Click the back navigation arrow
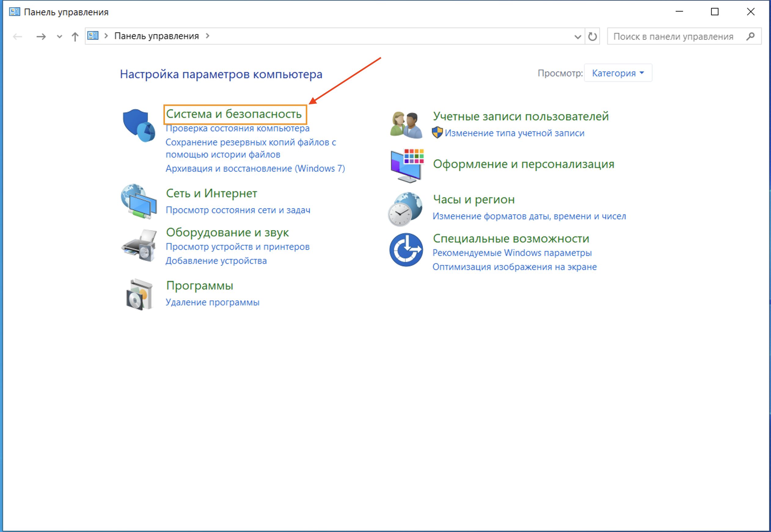 point(17,36)
